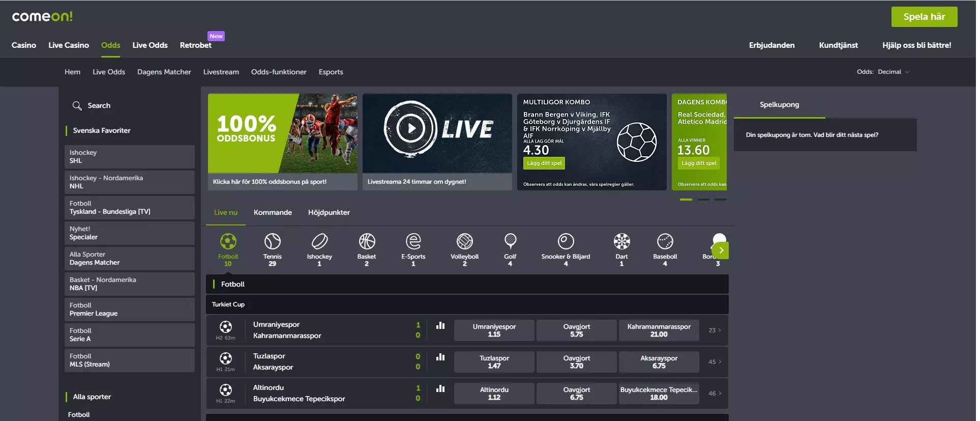Click Lägg ditt spel on Multiligor Kombo
980x421 pixels.
[544, 163]
